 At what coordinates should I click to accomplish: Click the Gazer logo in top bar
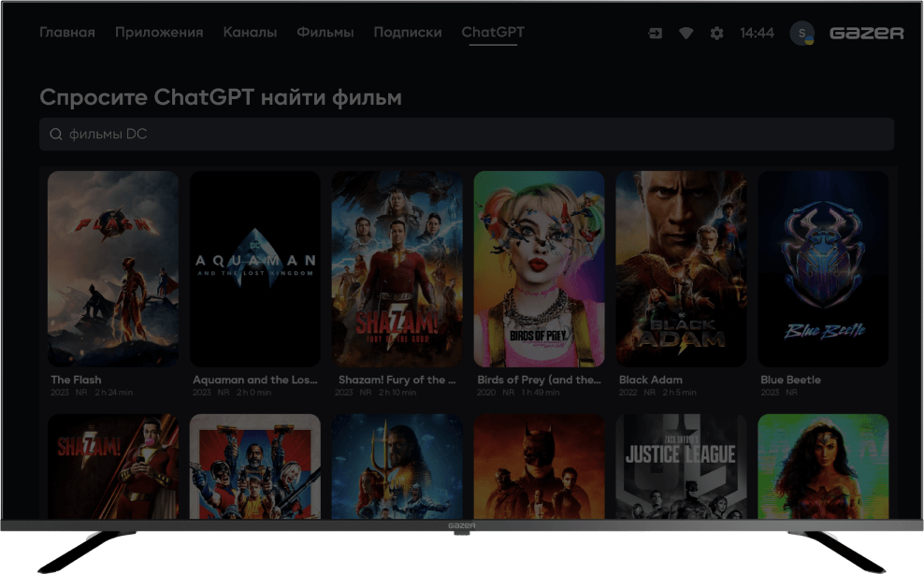(866, 34)
